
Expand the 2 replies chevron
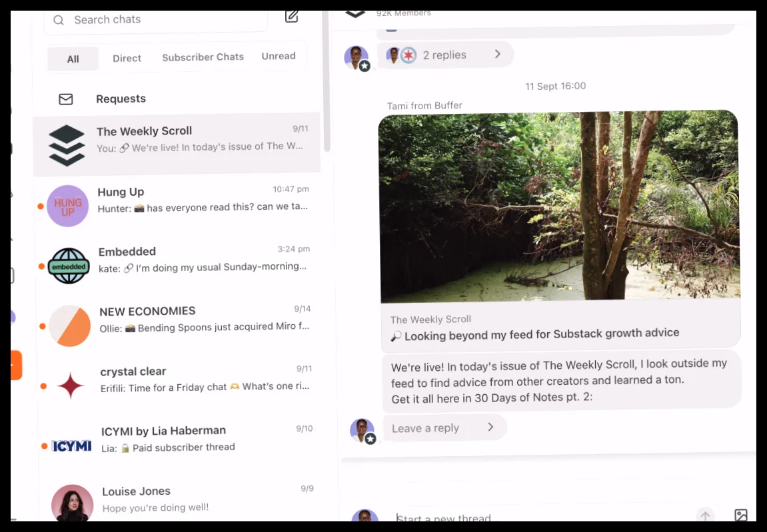click(x=498, y=54)
